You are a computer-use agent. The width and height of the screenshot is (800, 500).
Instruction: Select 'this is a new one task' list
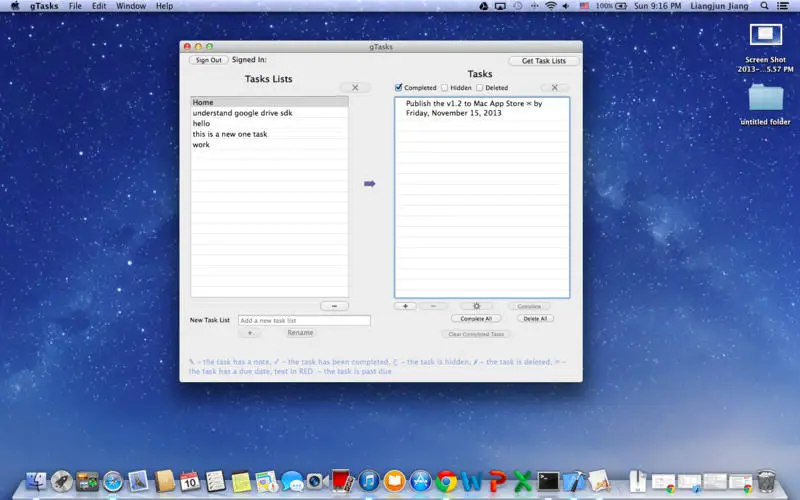(x=269, y=134)
